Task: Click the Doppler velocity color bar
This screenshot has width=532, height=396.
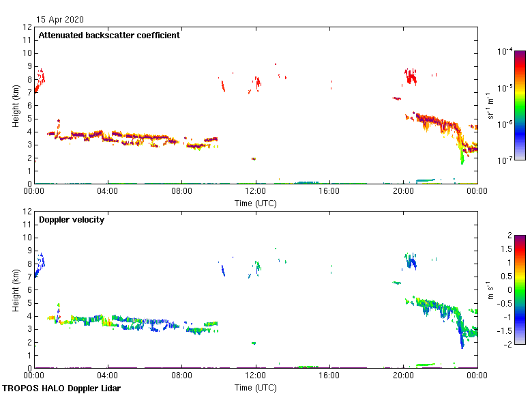Action: point(519,289)
